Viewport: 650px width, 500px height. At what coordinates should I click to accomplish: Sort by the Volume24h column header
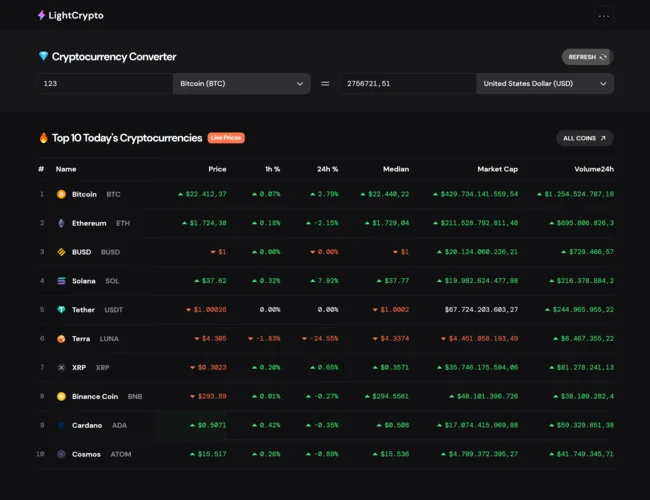pyautogui.click(x=594, y=169)
